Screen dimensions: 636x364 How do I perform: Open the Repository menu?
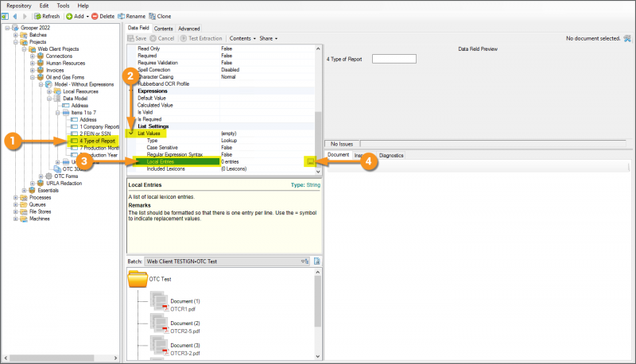18,6
